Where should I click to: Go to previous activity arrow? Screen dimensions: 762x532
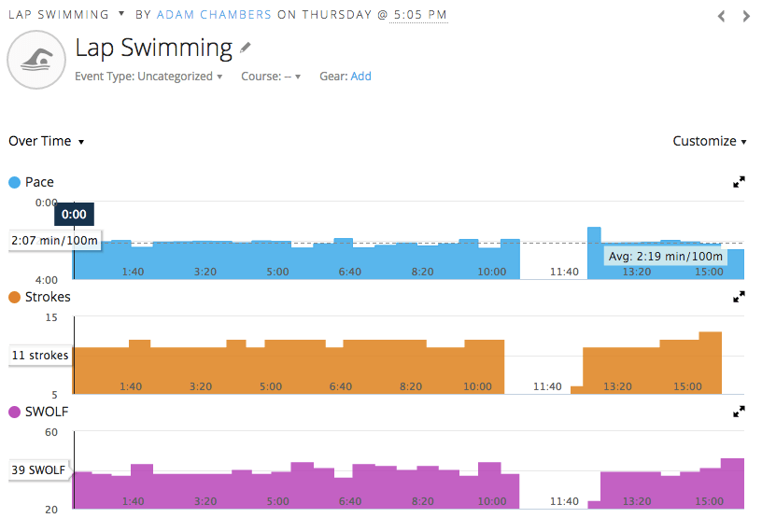tap(721, 16)
